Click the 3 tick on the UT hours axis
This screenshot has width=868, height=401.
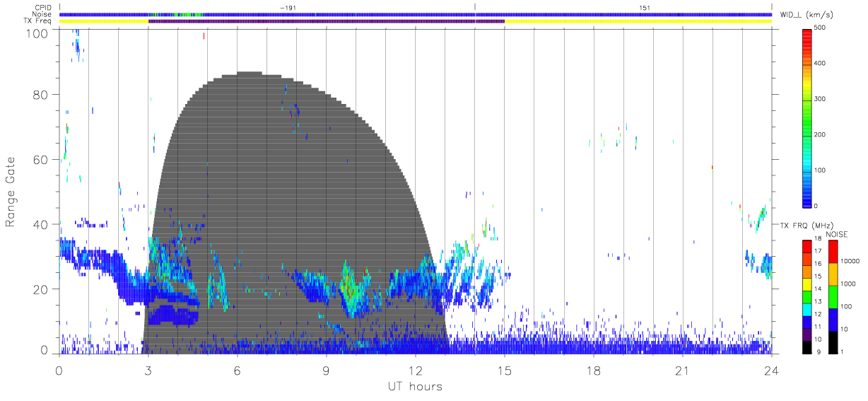[148, 370]
